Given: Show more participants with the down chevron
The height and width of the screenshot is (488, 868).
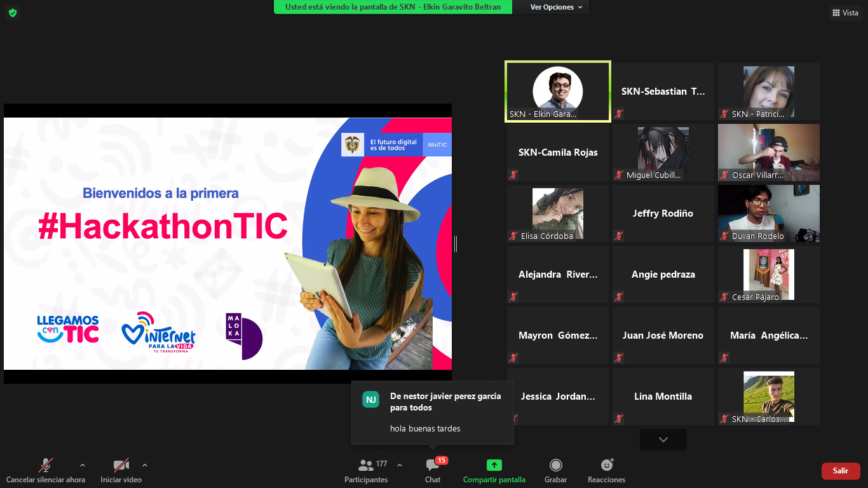Looking at the screenshot, I should pyautogui.click(x=663, y=440).
